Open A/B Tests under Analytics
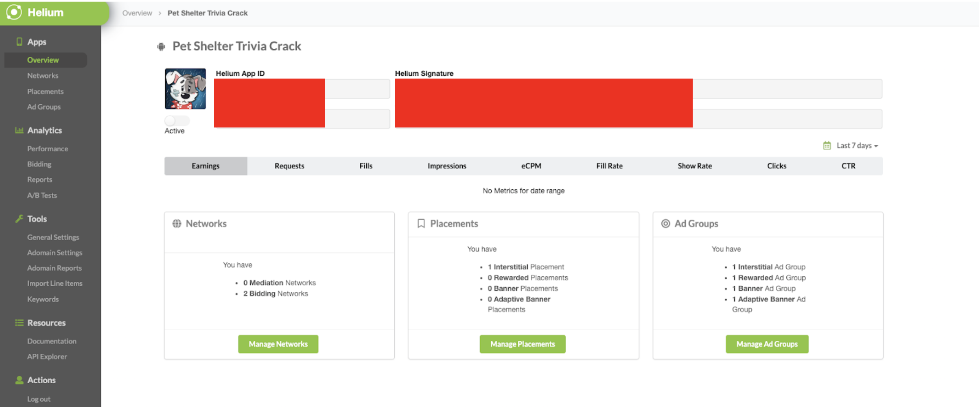The width and height of the screenshot is (980, 411). (42, 195)
